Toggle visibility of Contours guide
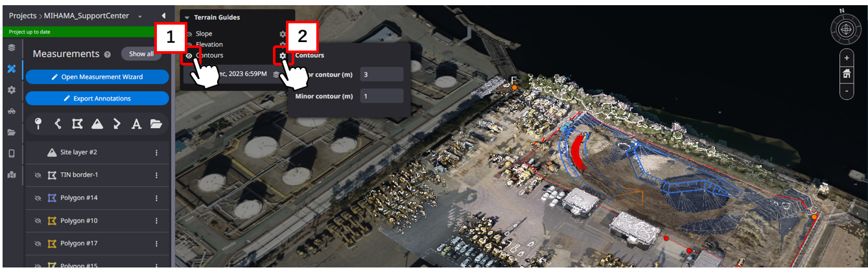The image size is (868, 272). click(189, 56)
